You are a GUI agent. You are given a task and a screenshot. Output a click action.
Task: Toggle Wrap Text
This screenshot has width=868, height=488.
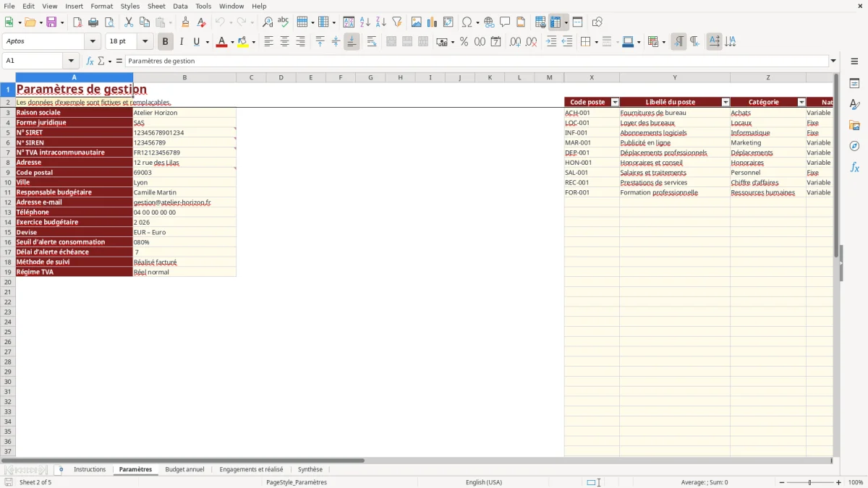click(372, 42)
